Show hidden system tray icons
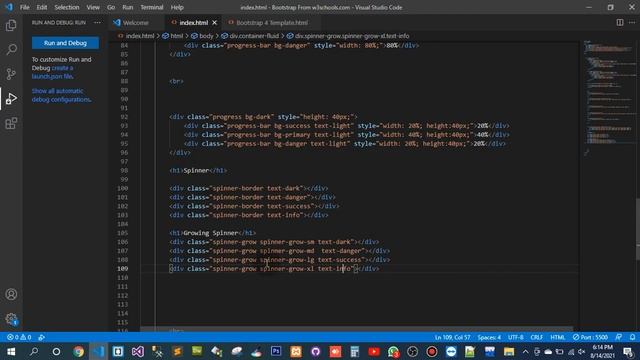 (x=525, y=351)
